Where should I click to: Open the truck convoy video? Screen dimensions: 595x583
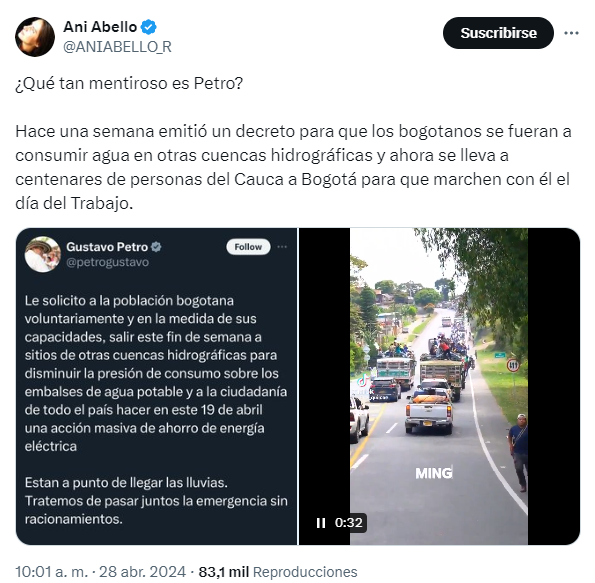click(x=439, y=386)
